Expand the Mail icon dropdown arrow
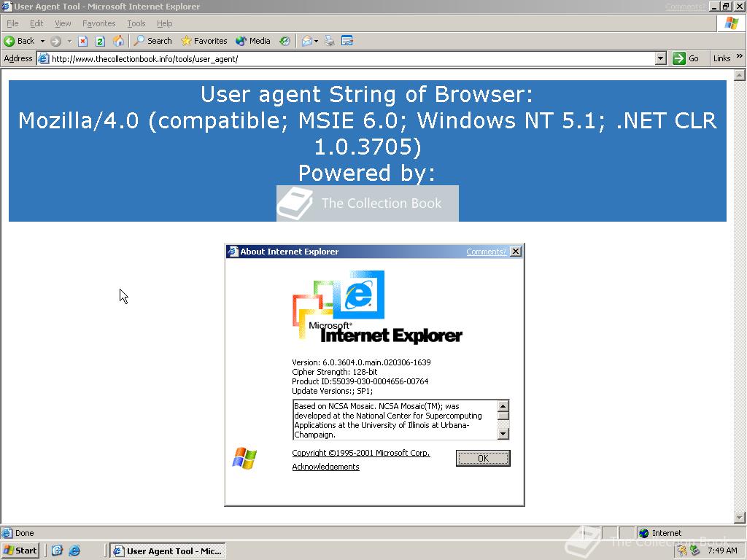747x560 pixels. (316, 41)
